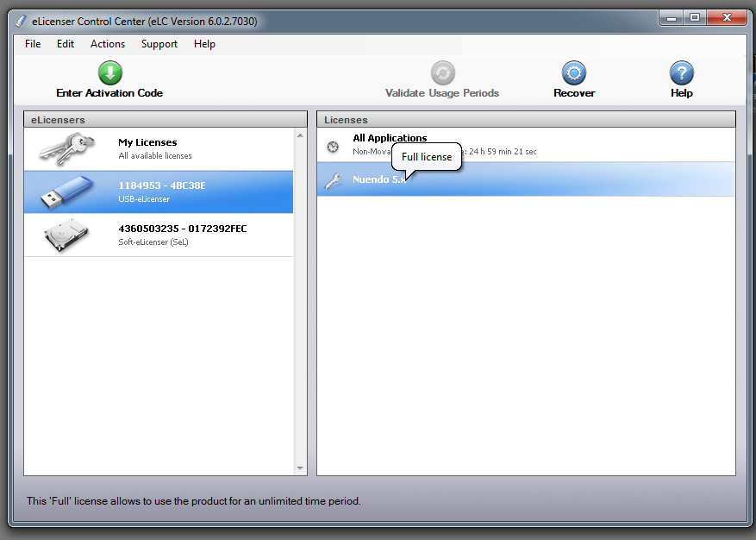Screen dimensions: 756x540
Task: Click the green Enter Activation Code icon
Action: (110, 72)
